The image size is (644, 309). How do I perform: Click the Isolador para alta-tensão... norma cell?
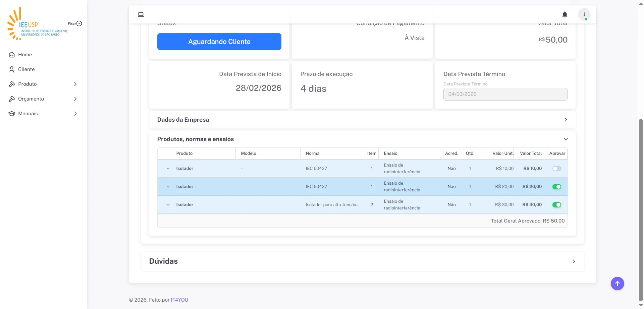333,205
